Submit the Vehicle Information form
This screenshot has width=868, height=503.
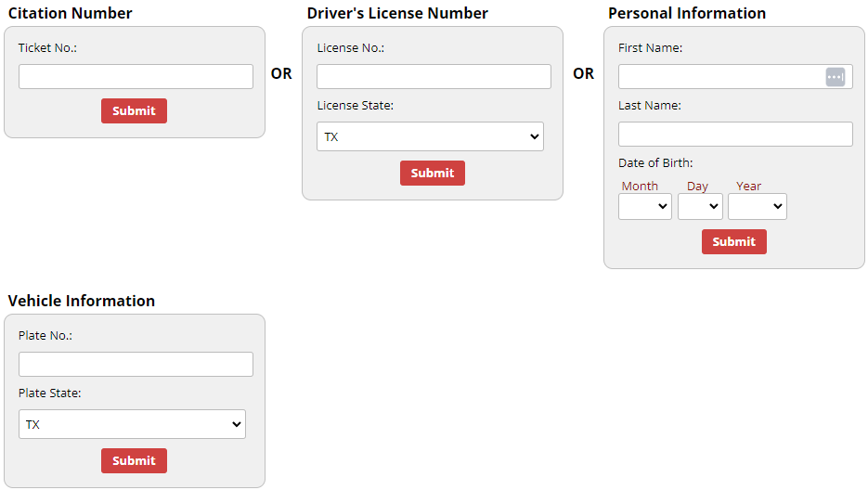134,460
